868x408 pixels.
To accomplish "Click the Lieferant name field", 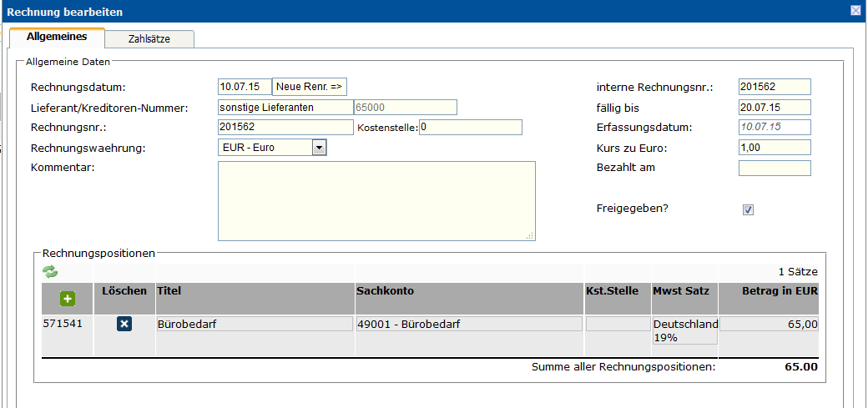I will 285,107.
